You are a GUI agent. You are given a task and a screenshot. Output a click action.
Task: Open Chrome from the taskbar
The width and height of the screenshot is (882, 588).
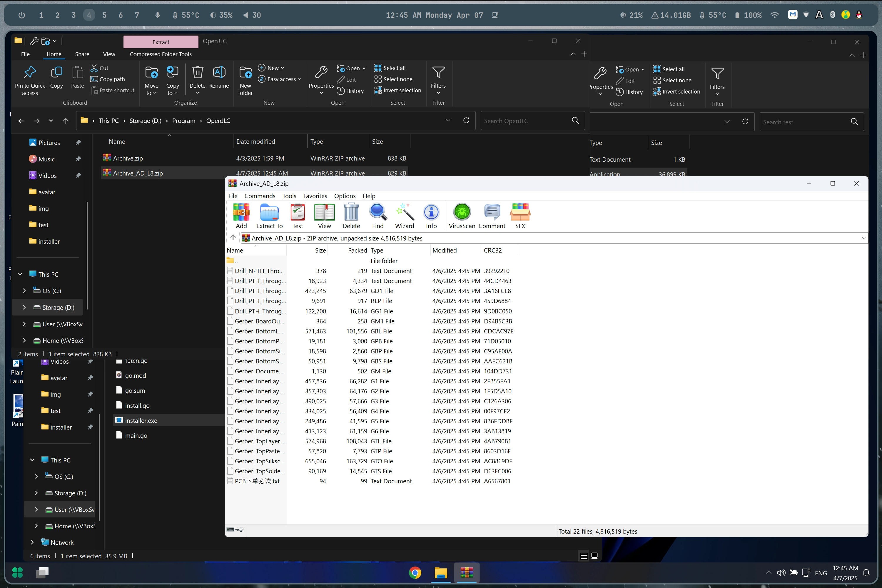[x=415, y=573]
